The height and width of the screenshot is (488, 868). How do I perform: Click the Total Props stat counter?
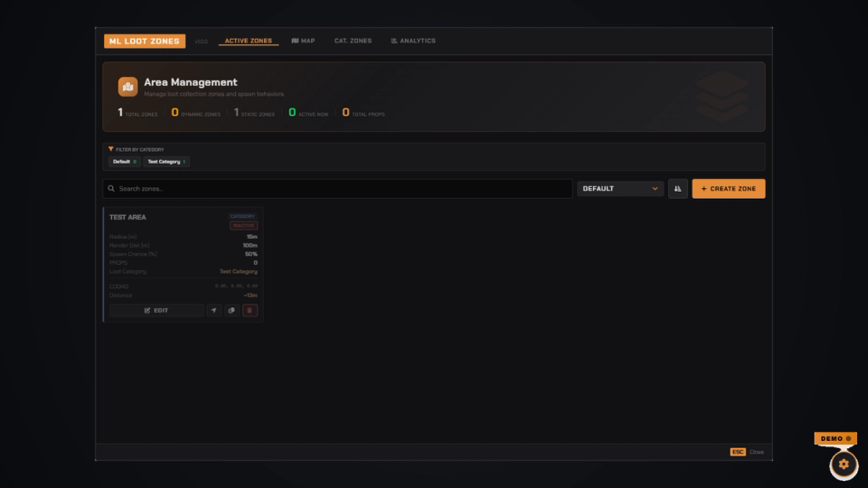pos(363,113)
